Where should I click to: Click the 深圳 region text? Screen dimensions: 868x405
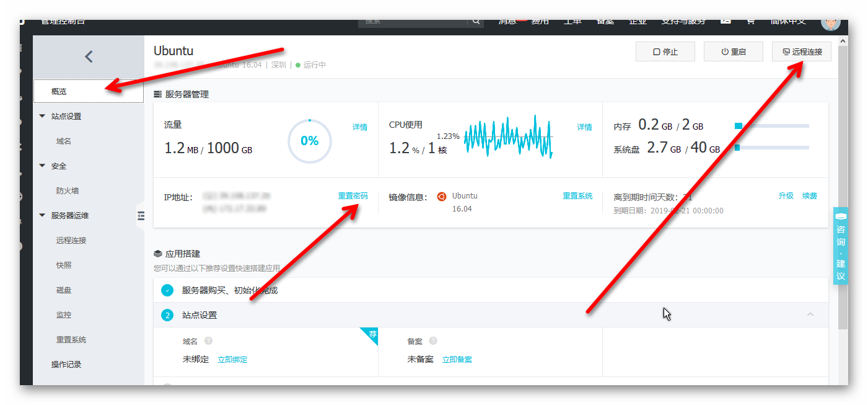point(279,65)
